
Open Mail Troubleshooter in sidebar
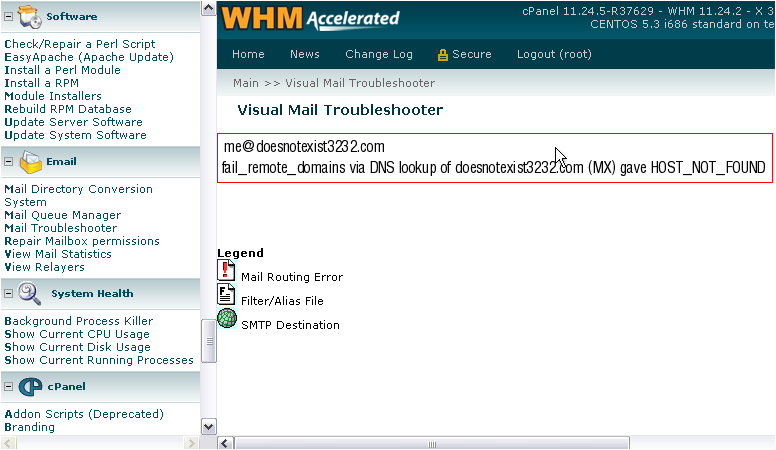click(61, 228)
